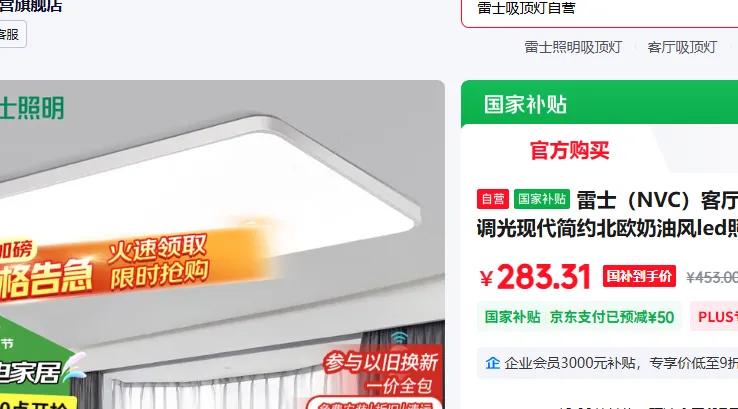Open the 客厅吸顶灯 suggested search link
Viewport: 738px width, 409px height.
click(682, 47)
